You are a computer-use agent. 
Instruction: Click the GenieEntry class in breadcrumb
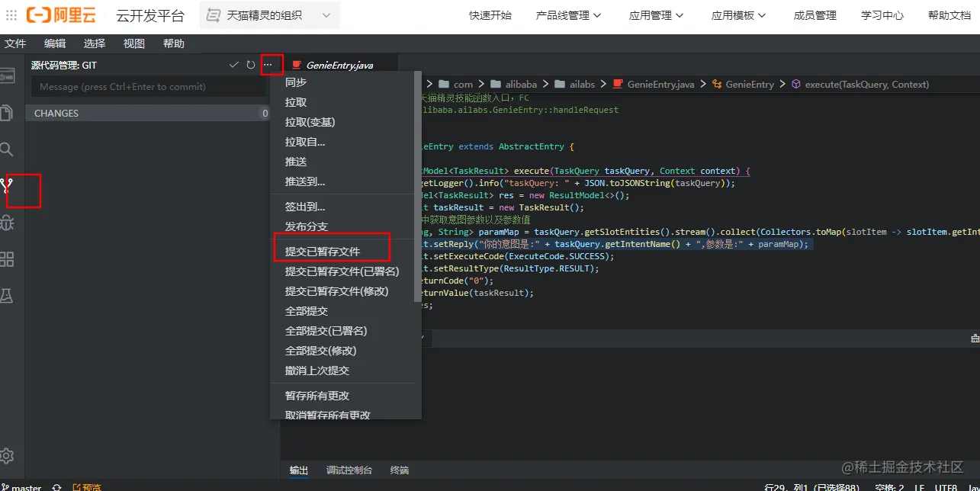click(x=743, y=84)
